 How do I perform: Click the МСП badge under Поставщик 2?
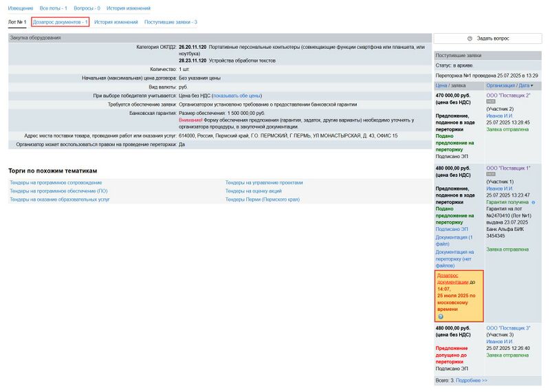point(491,101)
